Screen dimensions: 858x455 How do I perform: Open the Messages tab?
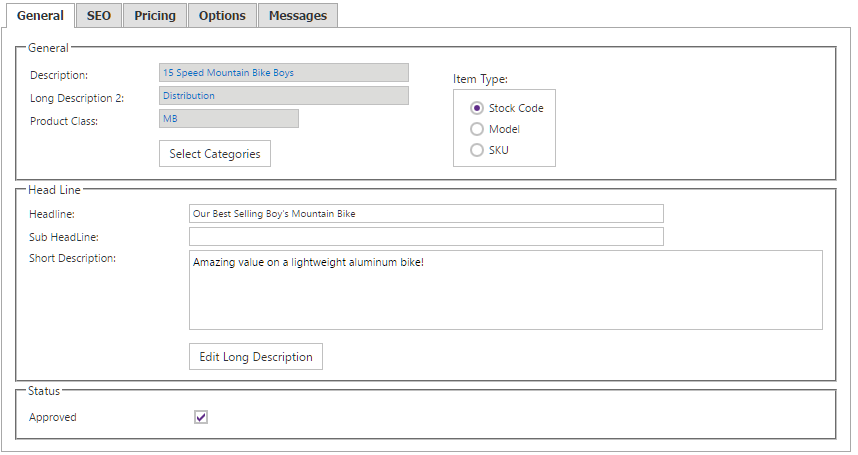(298, 16)
